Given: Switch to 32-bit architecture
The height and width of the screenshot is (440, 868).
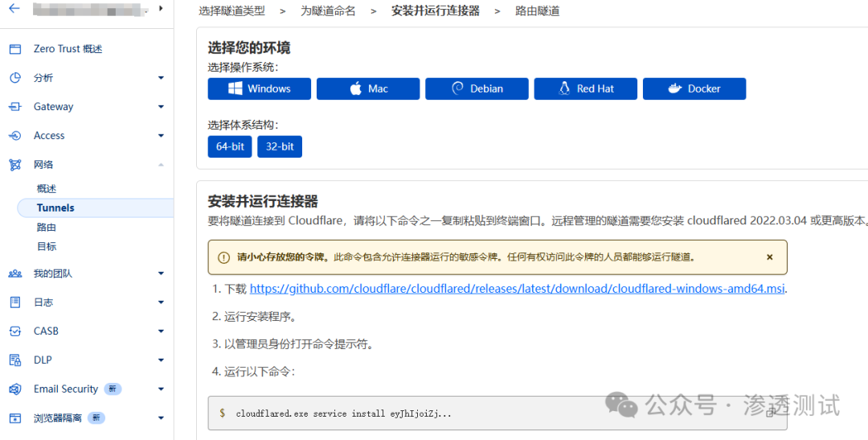Looking at the screenshot, I should pyautogui.click(x=280, y=147).
